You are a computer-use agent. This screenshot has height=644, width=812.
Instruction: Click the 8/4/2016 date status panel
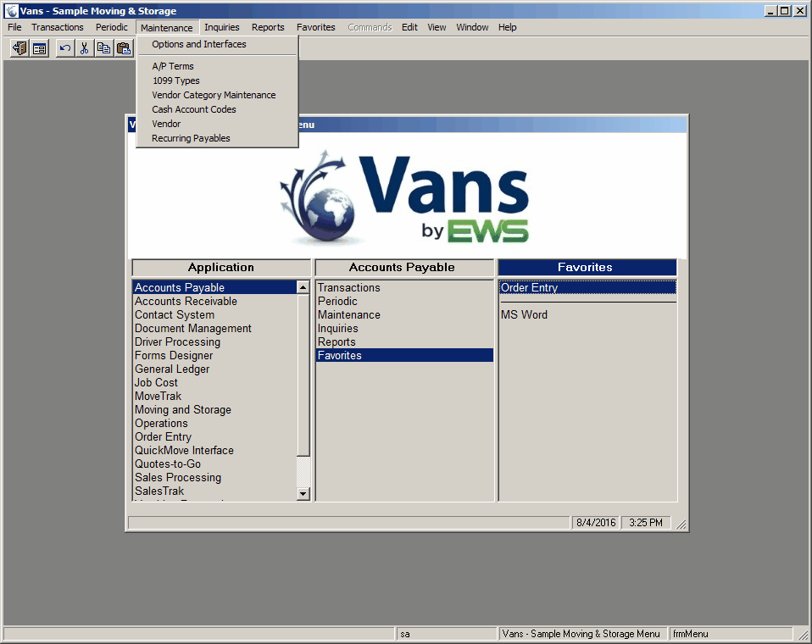(x=596, y=523)
